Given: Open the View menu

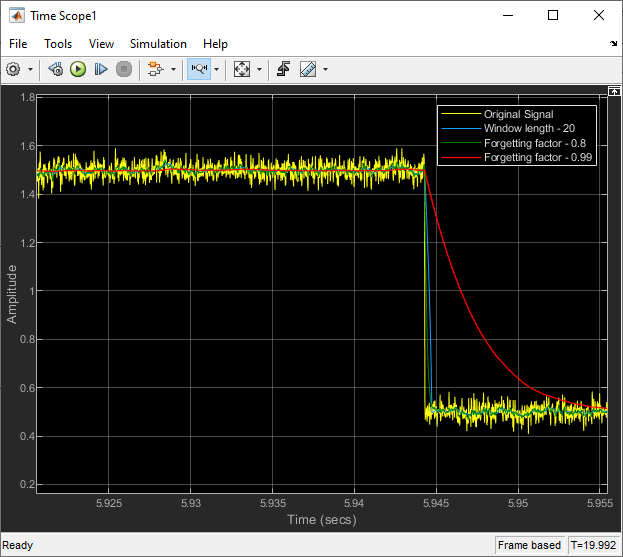Looking at the screenshot, I should [101, 44].
